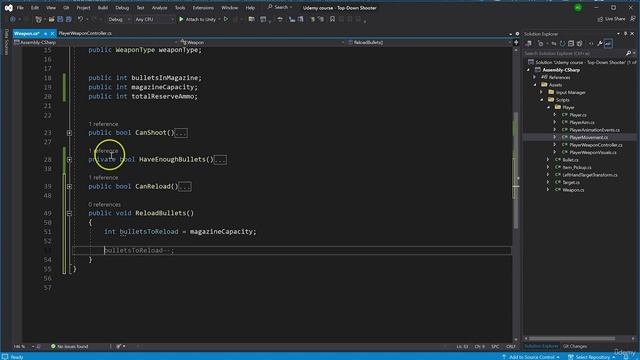This screenshot has width=640, height=360.
Task: Switch to PlayerWeaponController.cs tab
Action: 85,33
